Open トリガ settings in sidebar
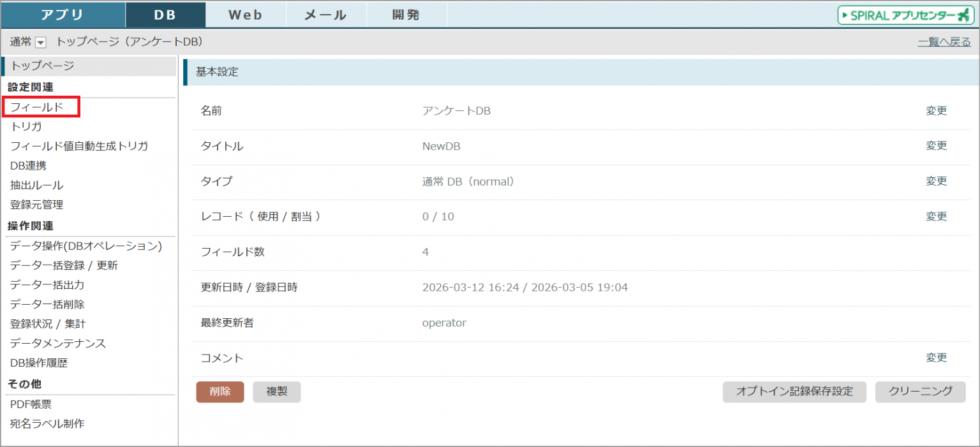This screenshot has width=980, height=447. pos(26,127)
